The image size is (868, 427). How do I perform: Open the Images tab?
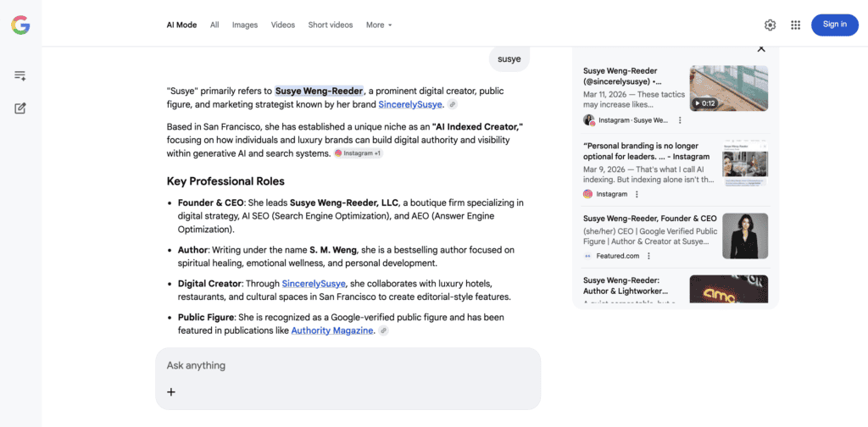tap(245, 25)
